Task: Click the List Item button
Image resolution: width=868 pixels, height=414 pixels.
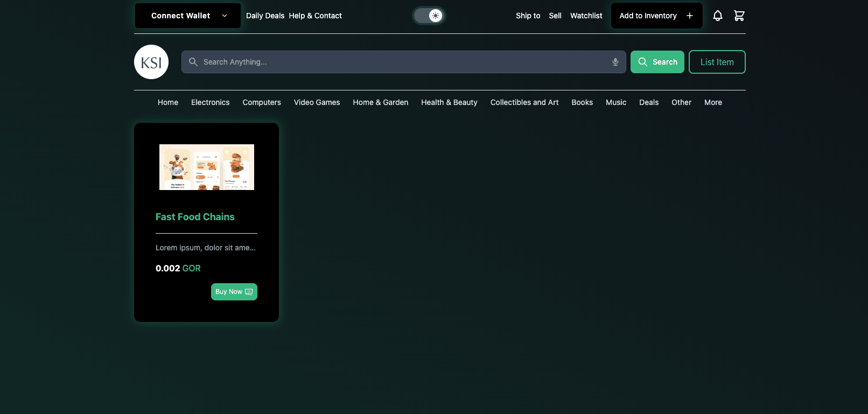Action: point(717,62)
